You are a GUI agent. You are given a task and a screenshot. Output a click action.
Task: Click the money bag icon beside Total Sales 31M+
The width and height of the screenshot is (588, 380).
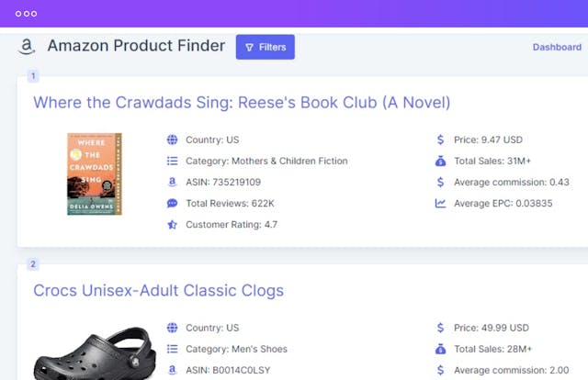click(x=441, y=162)
